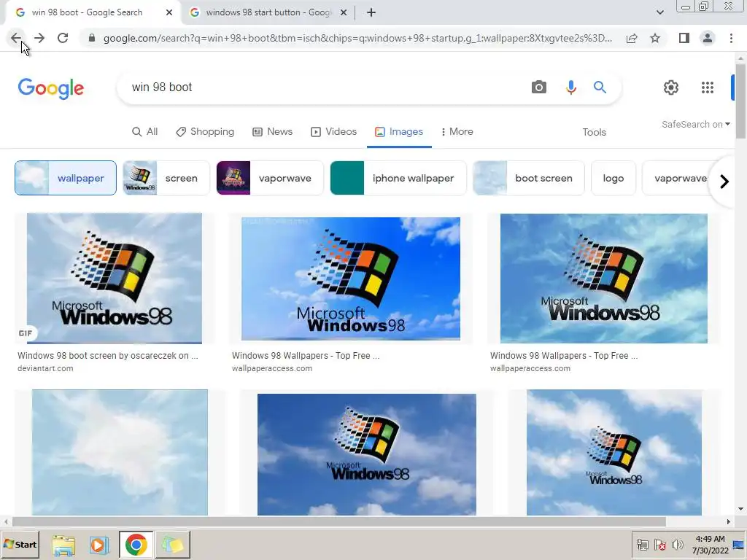Reload the page with the refresh icon

(63, 38)
